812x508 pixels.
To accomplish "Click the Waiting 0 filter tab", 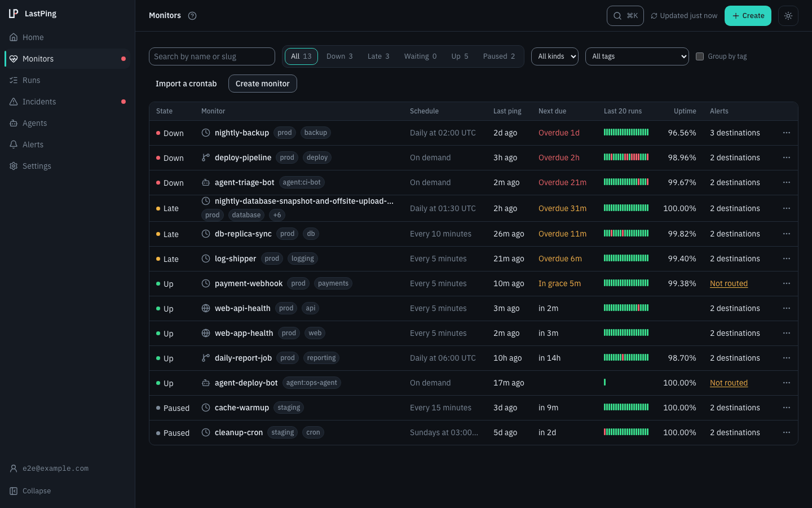I will (x=420, y=56).
